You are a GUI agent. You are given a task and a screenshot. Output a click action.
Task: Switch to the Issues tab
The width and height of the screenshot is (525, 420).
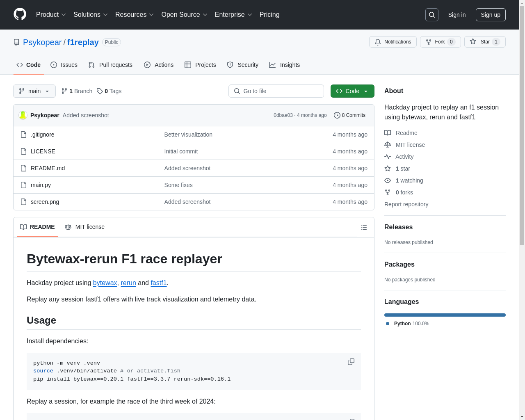coord(64,65)
